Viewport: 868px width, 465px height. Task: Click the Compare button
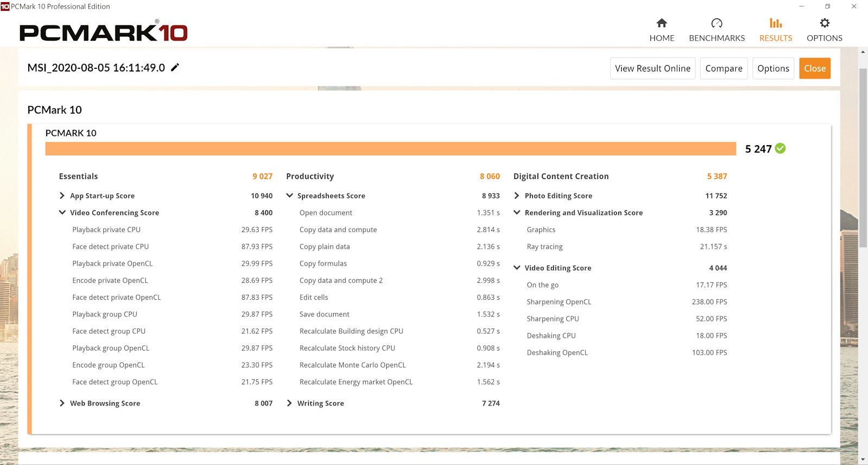point(724,68)
